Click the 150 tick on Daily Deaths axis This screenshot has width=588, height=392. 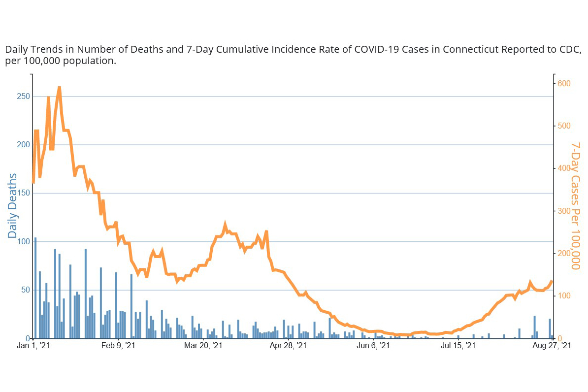(x=22, y=193)
